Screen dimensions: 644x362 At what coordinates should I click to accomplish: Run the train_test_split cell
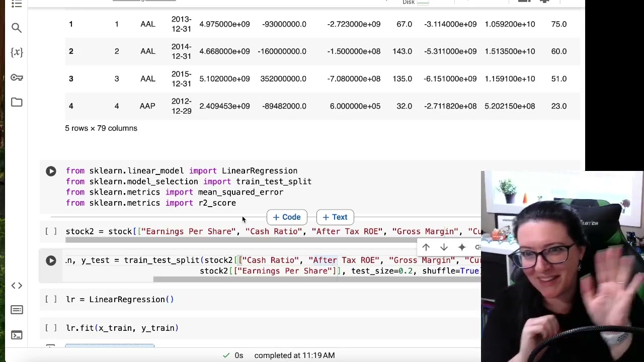[51, 260]
